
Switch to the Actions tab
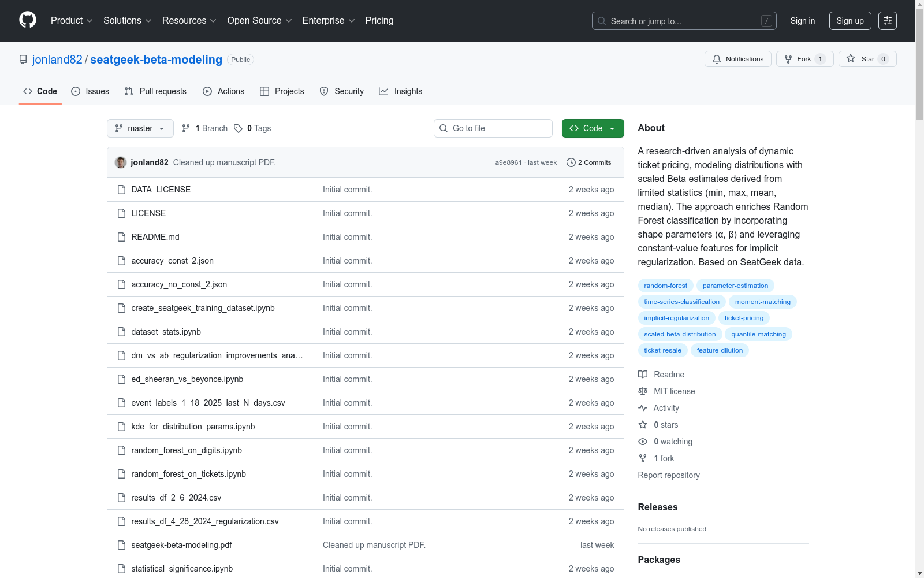223,91
